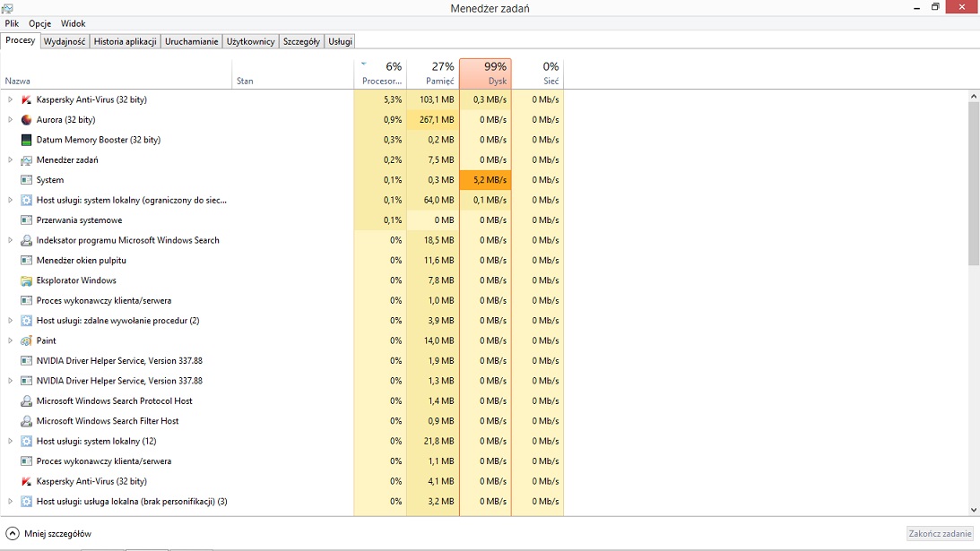The image size is (980, 551).
Task: Sort by the Nazwa column header
Action: point(117,73)
